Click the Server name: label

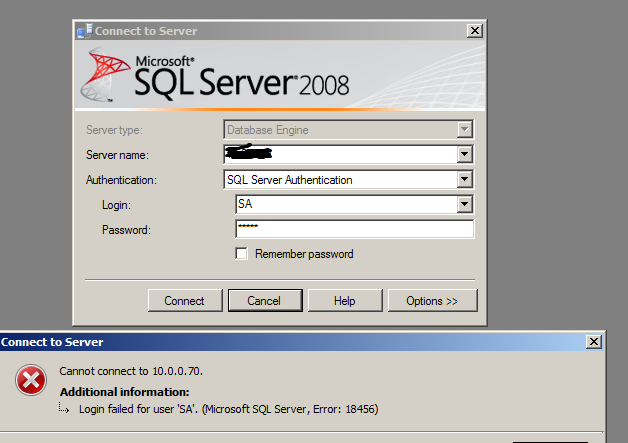[x=117, y=155]
